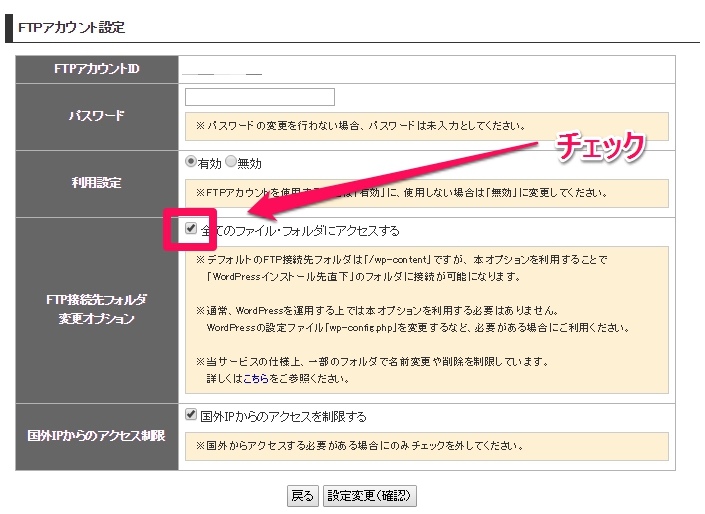Click the note mentioning /wp-content default folder

402,268
